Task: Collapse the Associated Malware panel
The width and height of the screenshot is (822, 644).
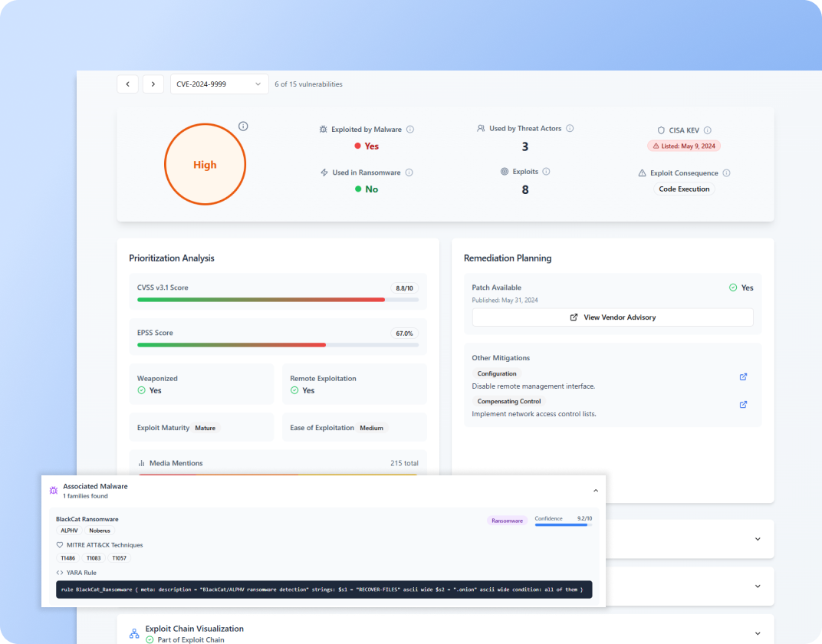Action: [596, 491]
